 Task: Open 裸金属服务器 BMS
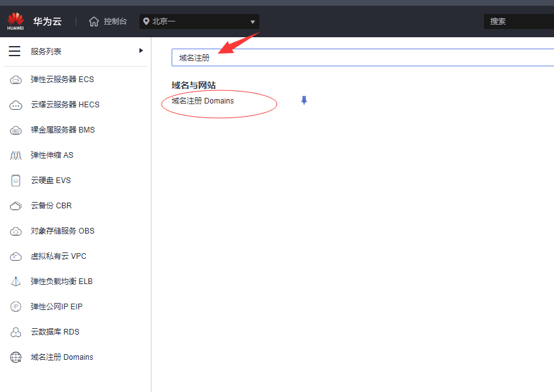62,130
